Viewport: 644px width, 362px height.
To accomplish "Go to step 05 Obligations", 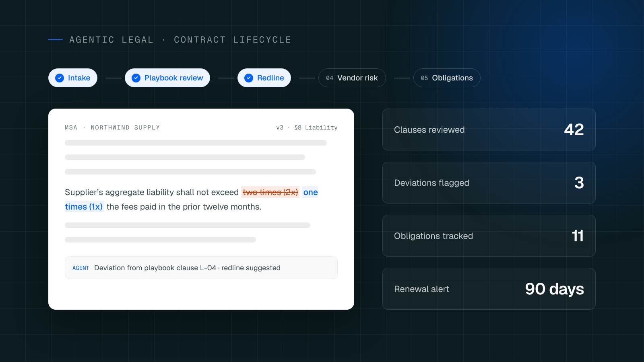I will click(447, 78).
